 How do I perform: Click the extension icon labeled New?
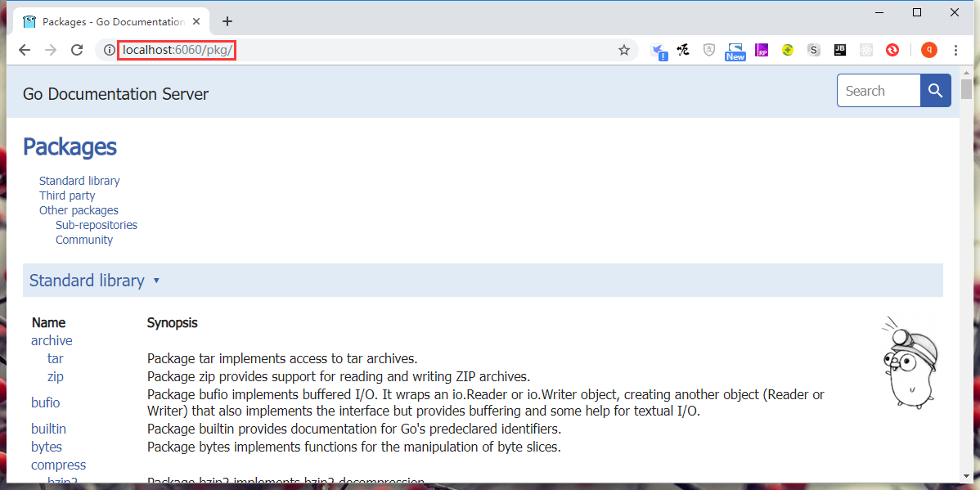pyautogui.click(x=735, y=52)
